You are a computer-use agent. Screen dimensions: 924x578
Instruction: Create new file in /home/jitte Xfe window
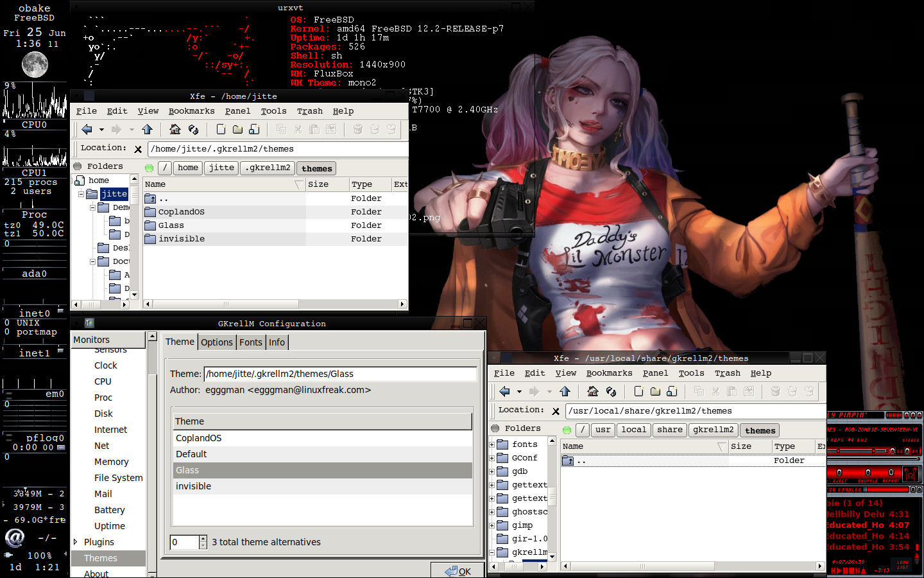tap(221, 130)
